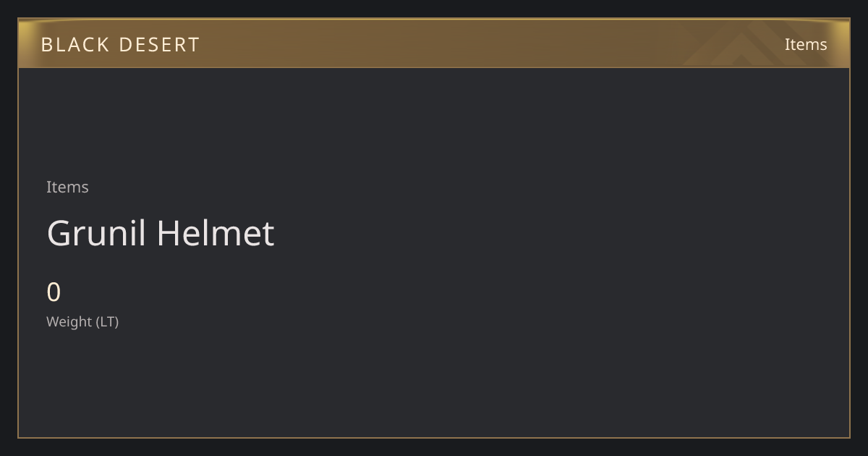Open the Items link in header
The image size is (868, 456).
pyautogui.click(x=806, y=44)
